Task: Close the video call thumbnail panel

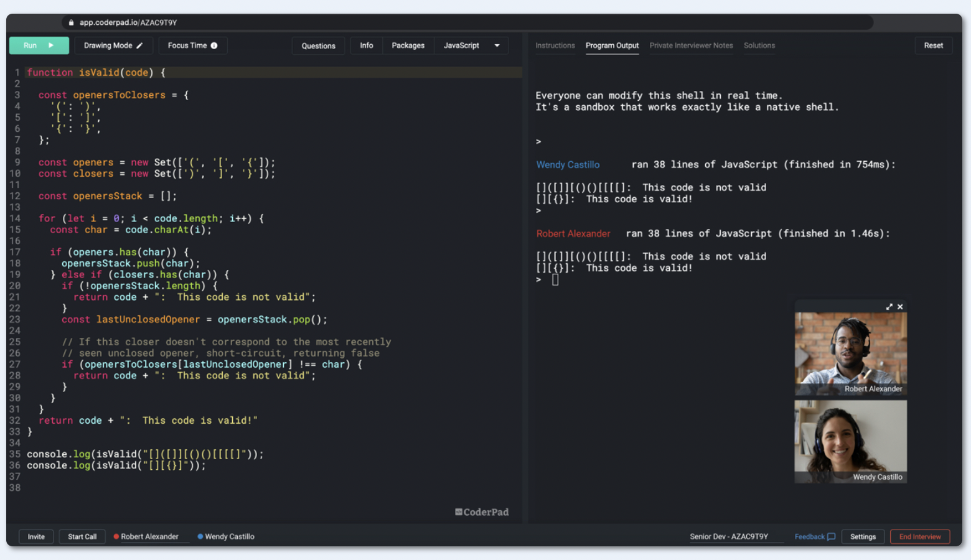Action: pos(900,307)
